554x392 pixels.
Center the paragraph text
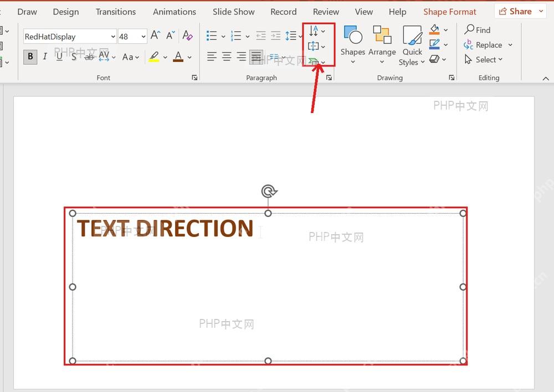click(x=227, y=56)
